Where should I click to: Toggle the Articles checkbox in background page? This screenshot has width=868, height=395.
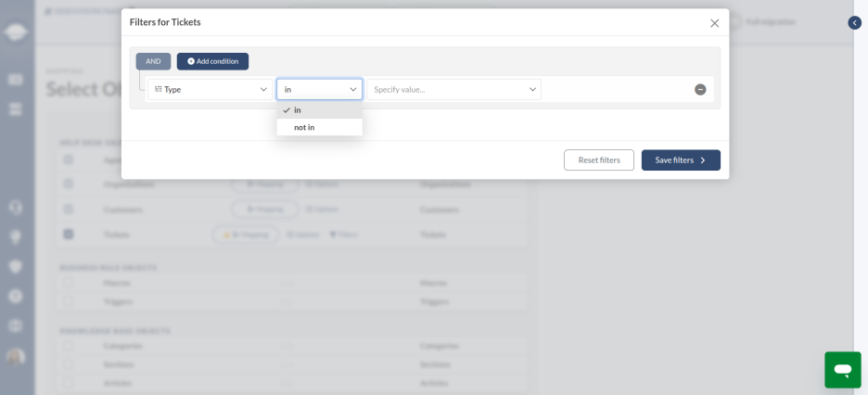coord(68,382)
